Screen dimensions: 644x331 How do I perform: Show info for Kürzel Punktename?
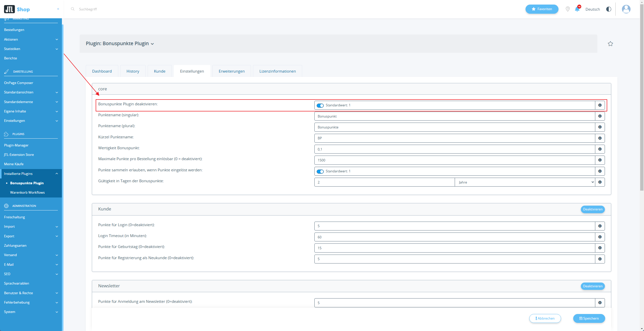point(600,138)
